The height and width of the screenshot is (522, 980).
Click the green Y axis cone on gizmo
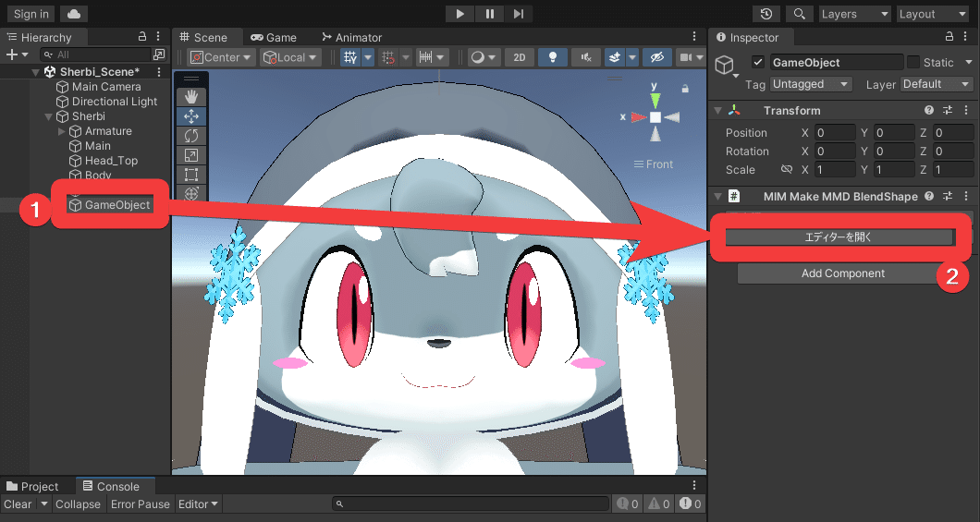click(655, 99)
